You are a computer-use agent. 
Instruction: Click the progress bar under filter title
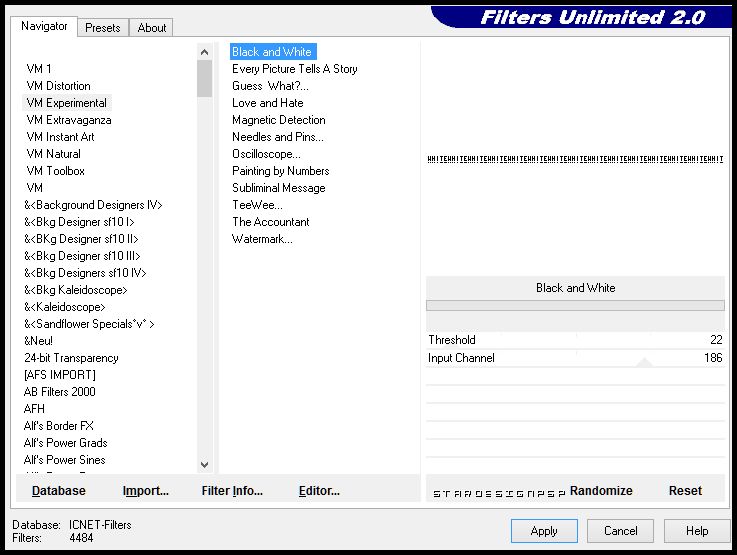click(575, 305)
